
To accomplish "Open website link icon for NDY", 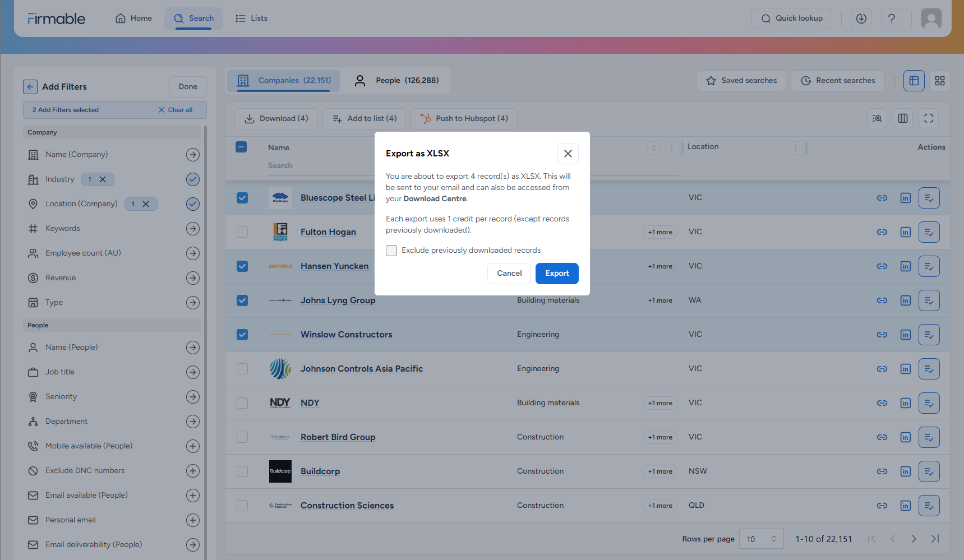I will point(882,403).
